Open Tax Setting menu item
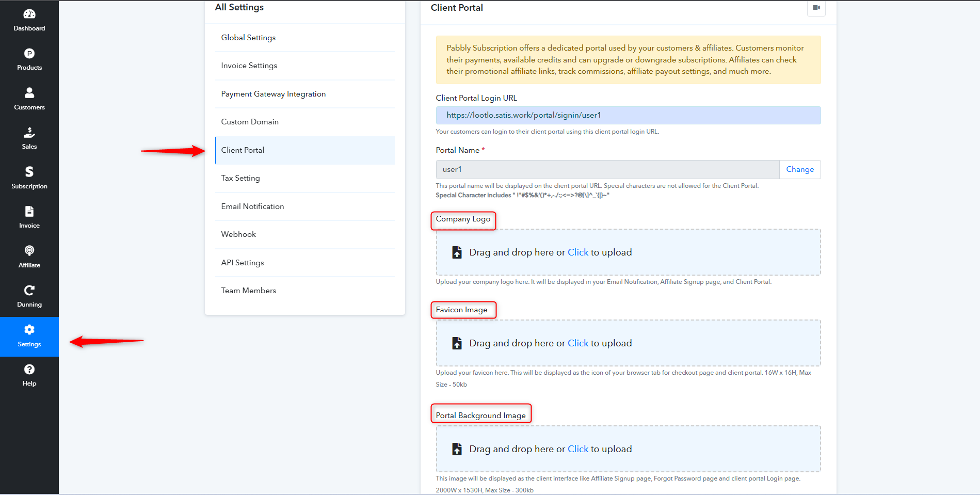980x495 pixels. pyautogui.click(x=305, y=178)
